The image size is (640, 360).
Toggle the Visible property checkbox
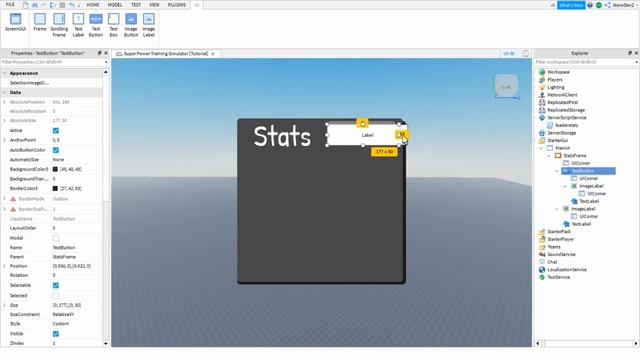(x=56, y=334)
